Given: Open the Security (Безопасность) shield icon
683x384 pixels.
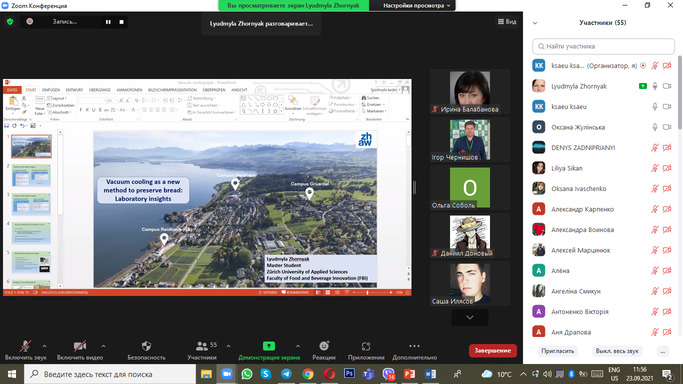Looking at the screenshot, I should [146, 346].
